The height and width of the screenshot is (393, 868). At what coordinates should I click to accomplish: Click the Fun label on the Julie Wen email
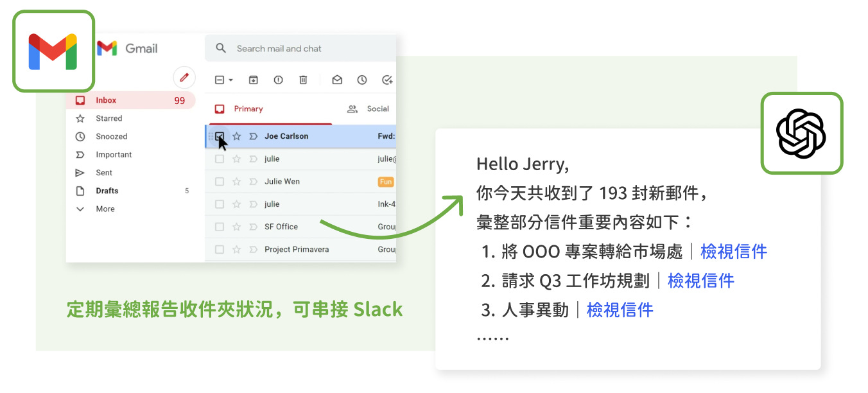(386, 182)
